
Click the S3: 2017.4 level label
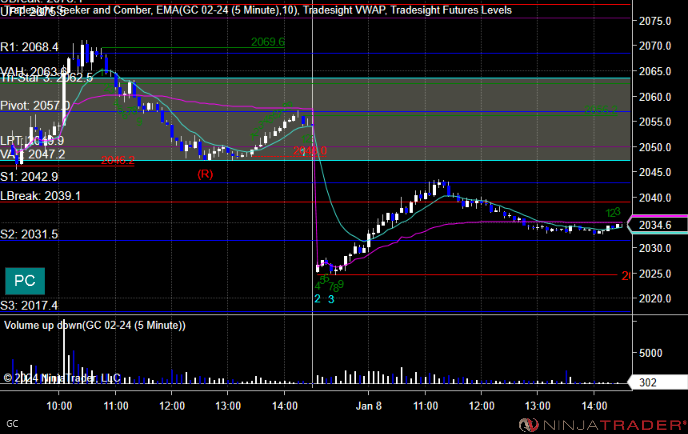[x=29, y=305]
